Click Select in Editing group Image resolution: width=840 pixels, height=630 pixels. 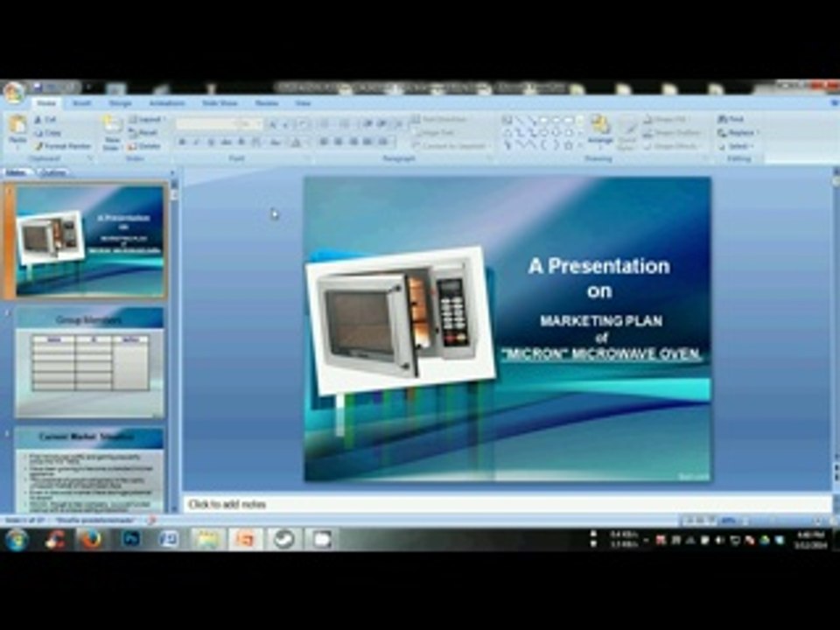click(x=736, y=146)
